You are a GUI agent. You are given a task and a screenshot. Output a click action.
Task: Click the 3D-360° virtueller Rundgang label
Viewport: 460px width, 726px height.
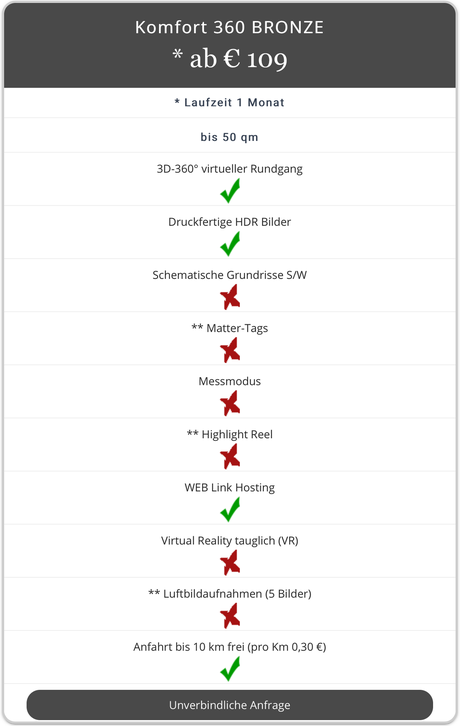[230, 169]
